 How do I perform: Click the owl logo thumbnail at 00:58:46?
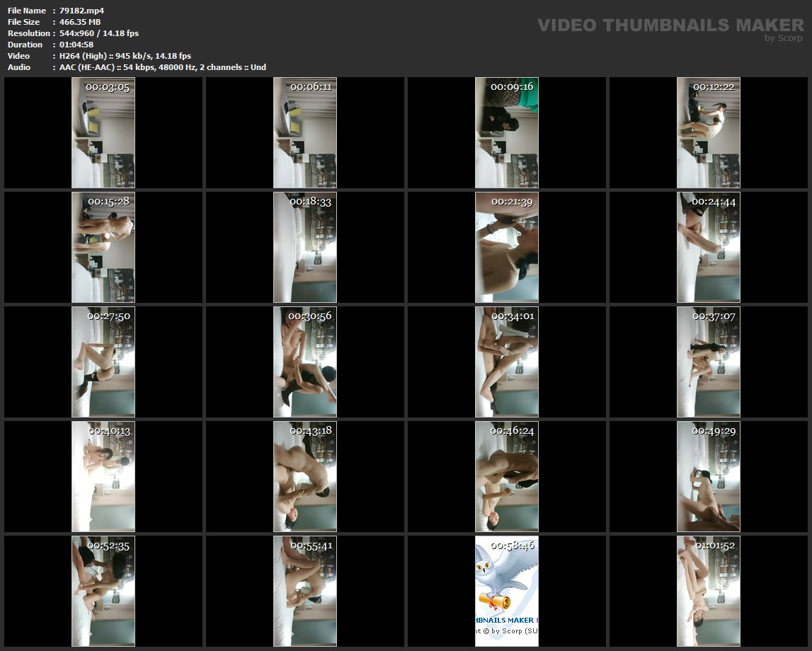(506, 591)
